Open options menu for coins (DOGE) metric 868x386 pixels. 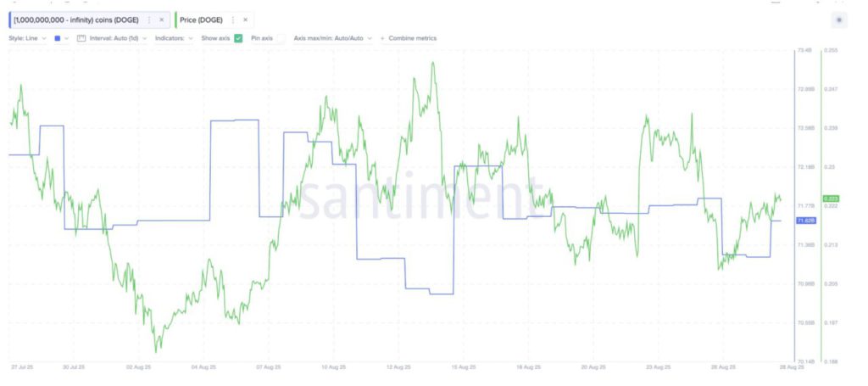pos(150,20)
